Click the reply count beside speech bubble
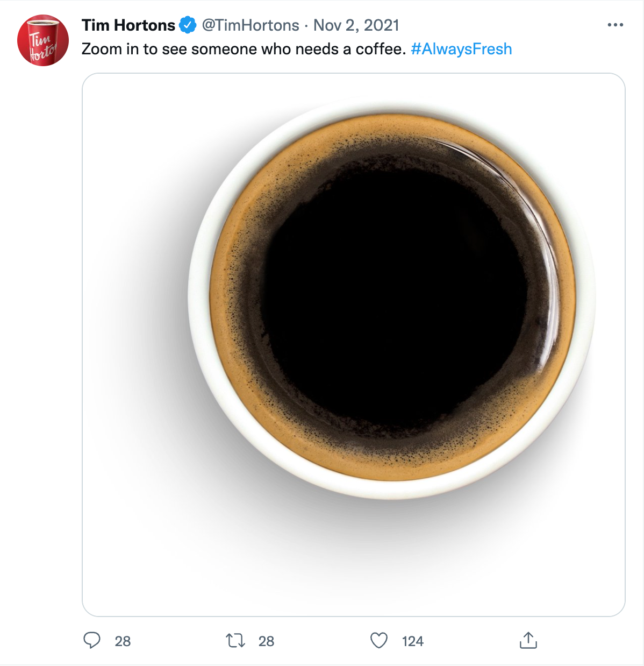This screenshot has height=666, width=644. point(123,641)
